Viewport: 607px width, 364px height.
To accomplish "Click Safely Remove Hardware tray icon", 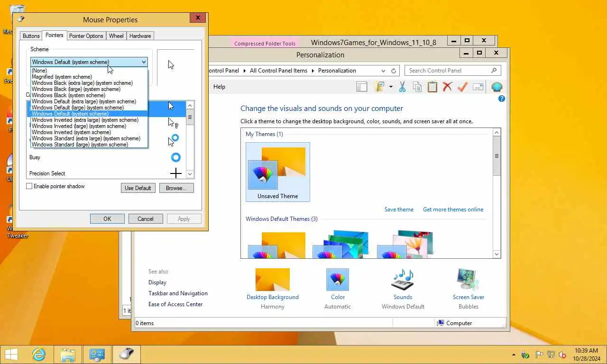I will (525, 355).
